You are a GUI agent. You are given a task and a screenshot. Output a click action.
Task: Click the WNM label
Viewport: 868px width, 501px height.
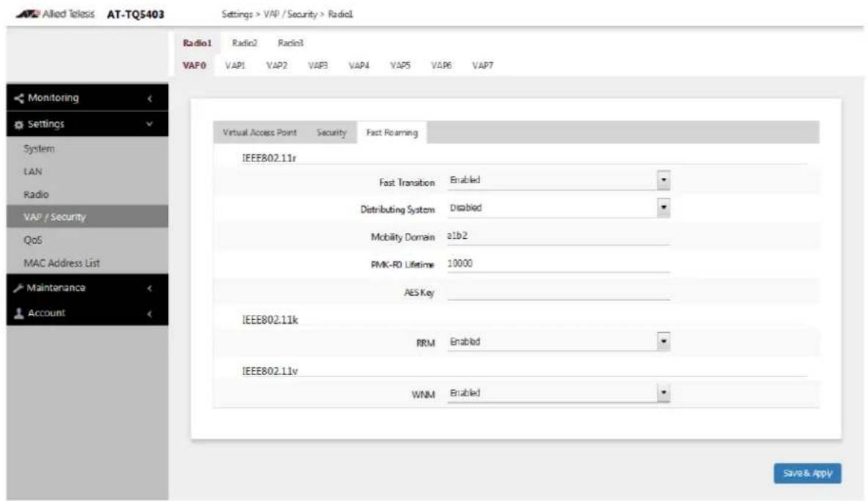[x=423, y=395]
